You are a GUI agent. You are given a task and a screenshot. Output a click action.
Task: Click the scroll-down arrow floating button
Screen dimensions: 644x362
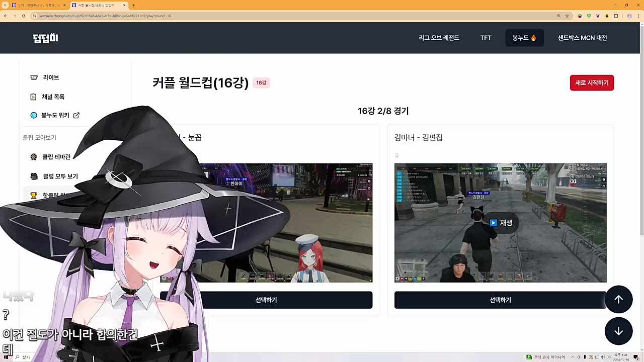pos(618,331)
